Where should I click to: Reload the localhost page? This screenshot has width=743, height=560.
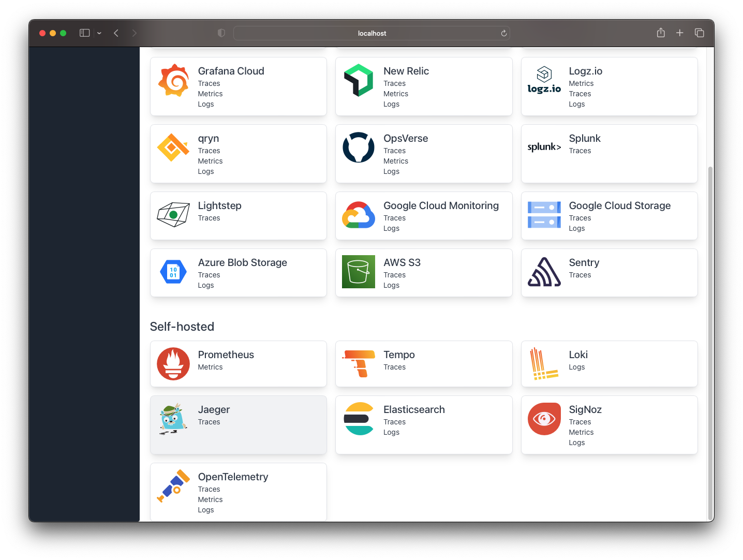click(503, 33)
